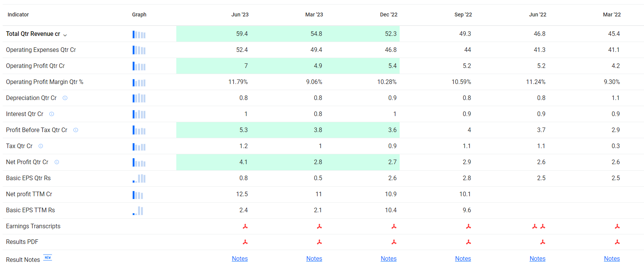Click Total Qtr Revenue mini bar graph
The image size is (644, 276).
tap(139, 34)
